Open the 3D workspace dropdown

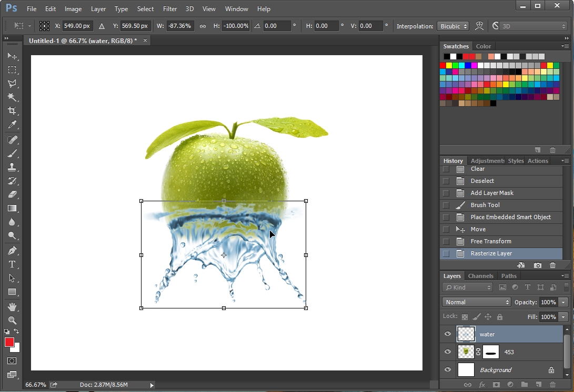tap(533, 26)
